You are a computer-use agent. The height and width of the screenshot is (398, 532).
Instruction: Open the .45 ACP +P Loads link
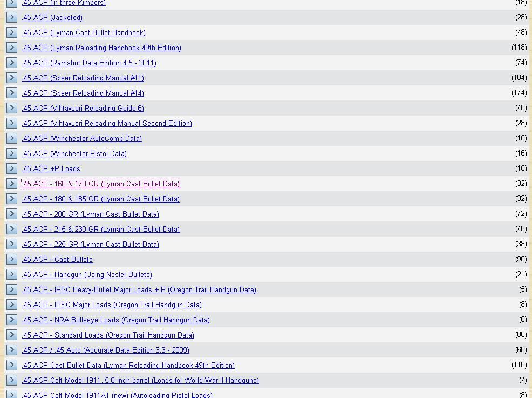(x=51, y=169)
